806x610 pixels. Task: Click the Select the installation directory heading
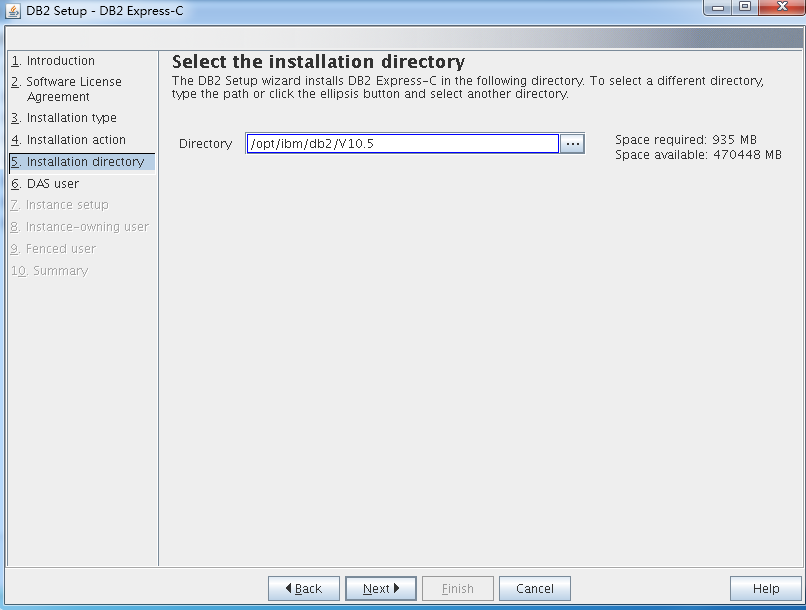coord(318,62)
